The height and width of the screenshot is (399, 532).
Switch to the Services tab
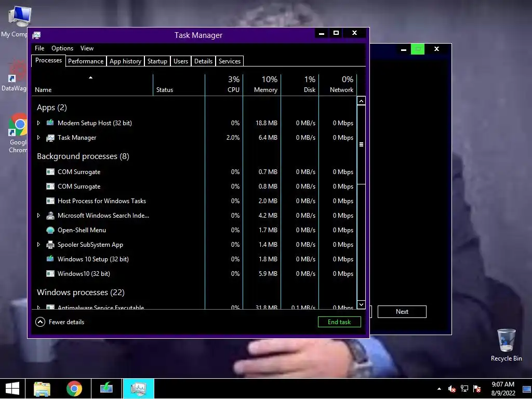tap(229, 61)
